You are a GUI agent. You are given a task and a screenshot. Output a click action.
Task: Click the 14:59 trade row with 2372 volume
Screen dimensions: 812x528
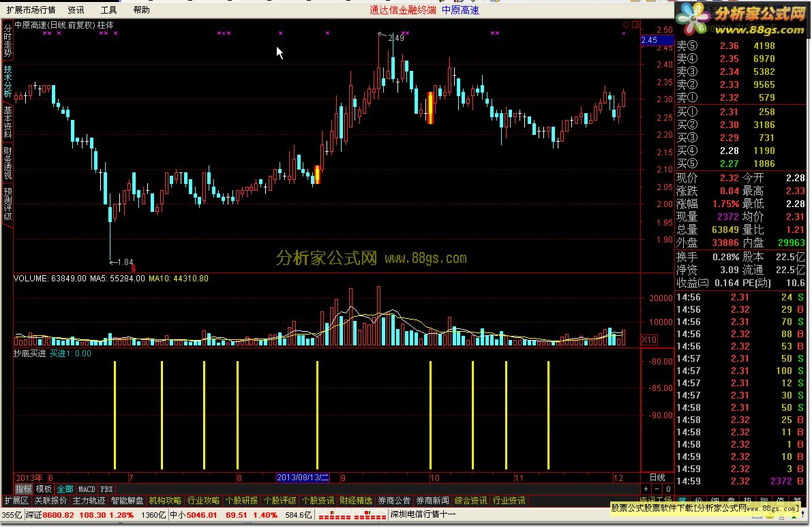click(740, 482)
